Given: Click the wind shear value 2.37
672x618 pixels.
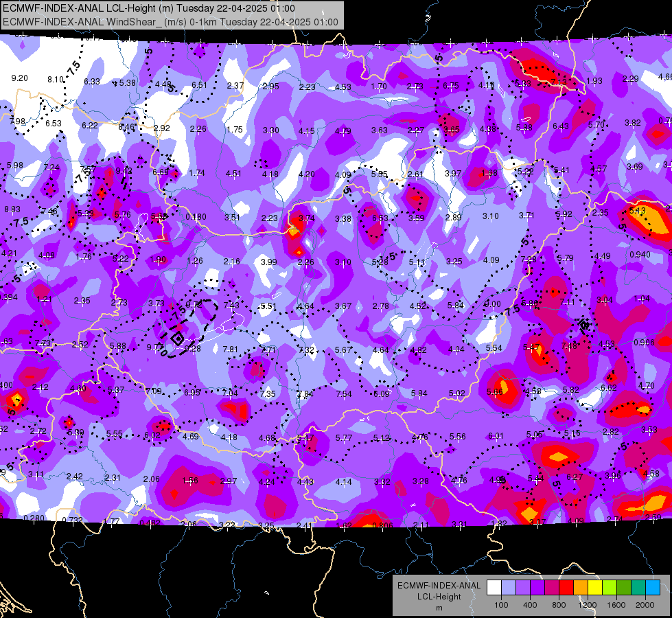Looking at the screenshot, I should point(235,86).
